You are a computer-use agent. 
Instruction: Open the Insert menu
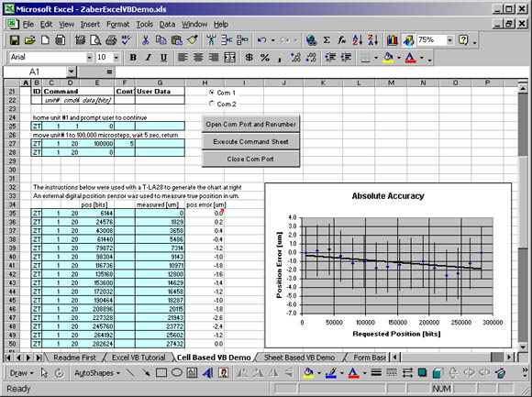(x=90, y=25)
